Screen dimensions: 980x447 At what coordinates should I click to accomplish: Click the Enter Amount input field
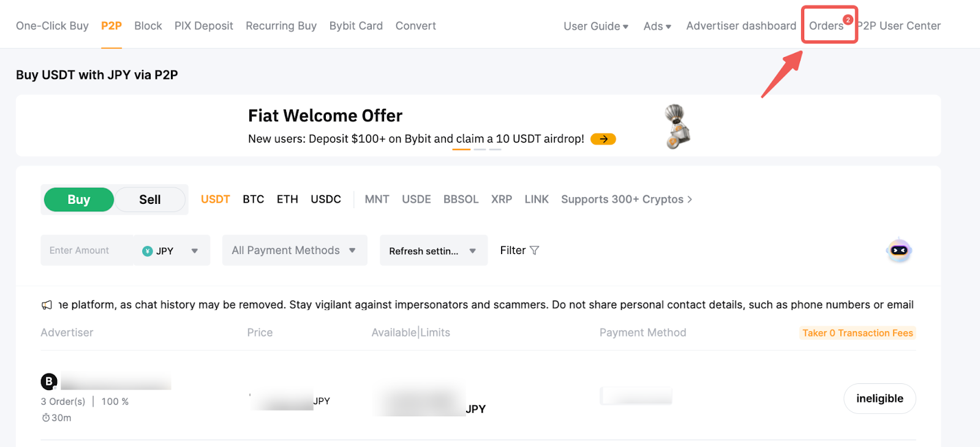pyautogui.click(x=86, y=250)
